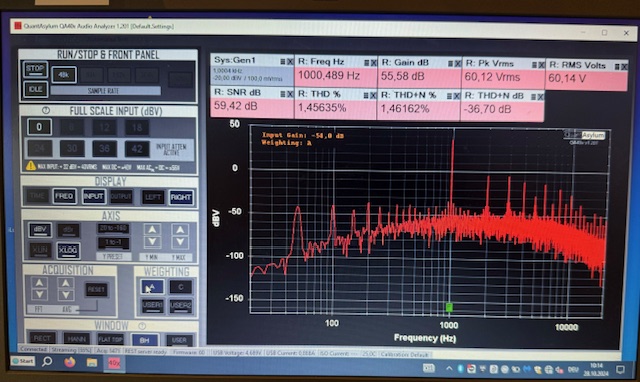
Task: Select the RIGHT channel display
Action: [x=181, y=197]
